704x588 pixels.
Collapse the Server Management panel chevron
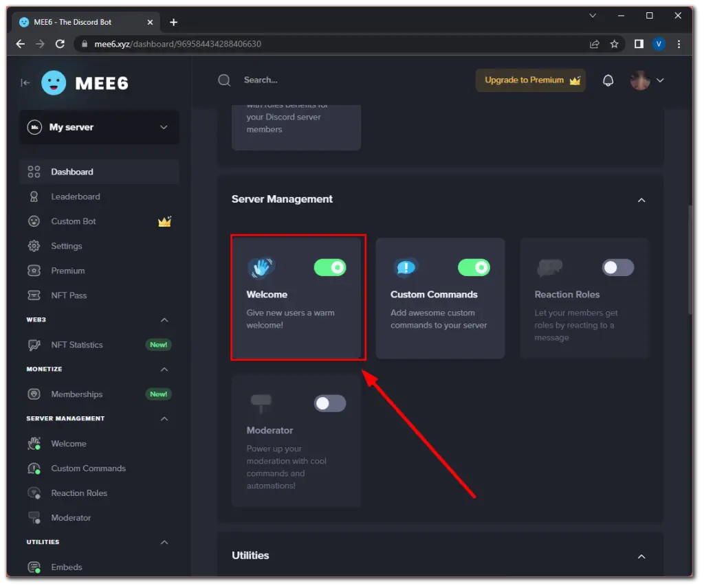[641, 200]
